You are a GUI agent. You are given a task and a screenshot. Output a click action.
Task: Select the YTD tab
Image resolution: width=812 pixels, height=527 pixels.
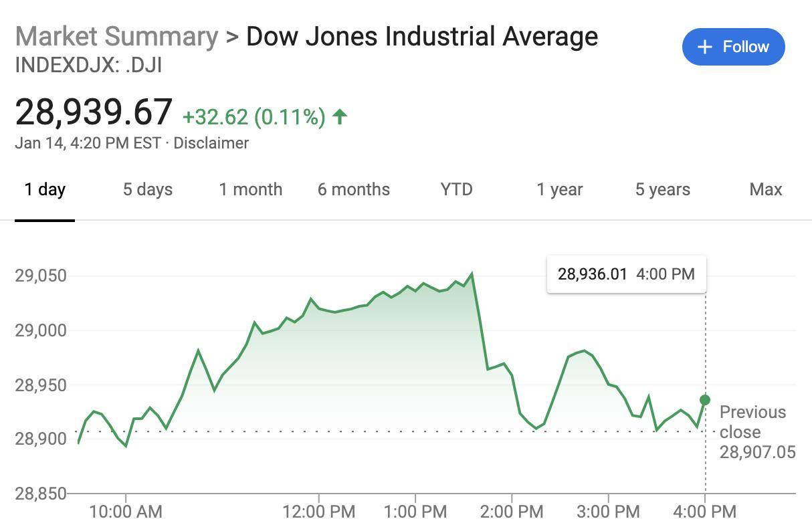[456, 190]
